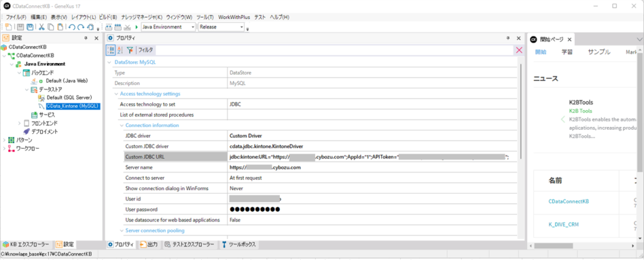
Task: Click the Build All toolbar icon
Action: (x=109, y=26)
